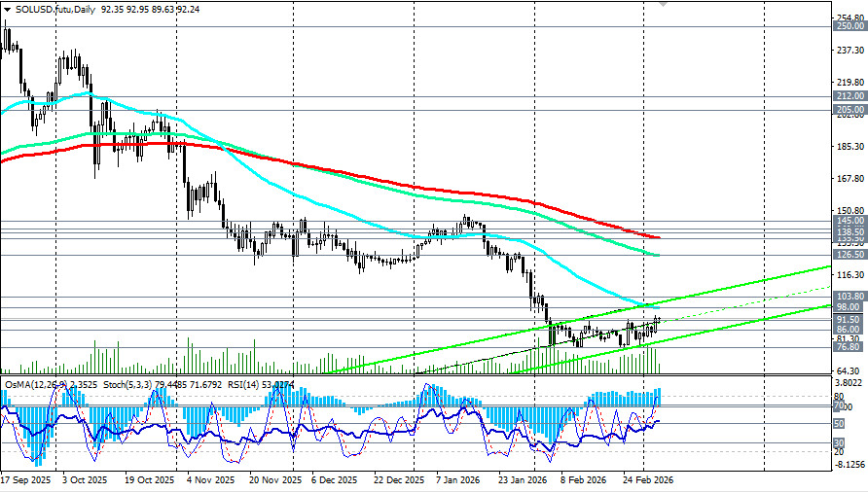Screen dimensions: 868x493
Task: Click the triangle before SOLUSD.futu symbol title
Action: click(9, 8)
